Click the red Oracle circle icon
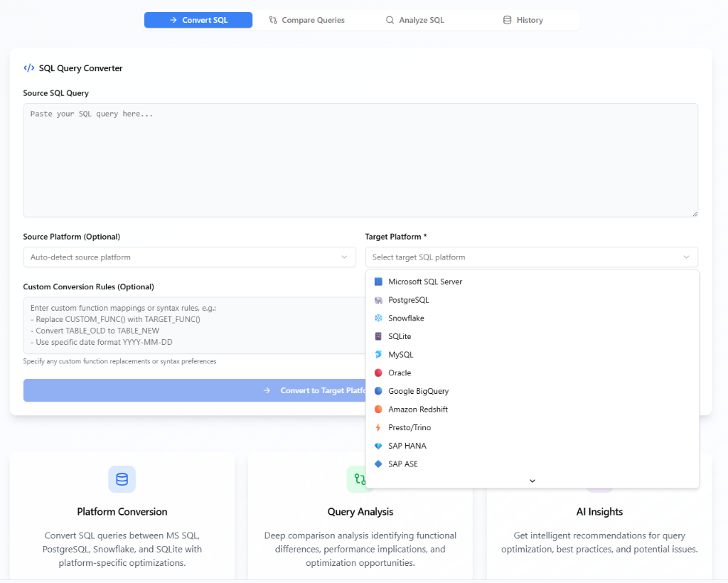This screenshot has height=583, width=728. pos(378,373)
